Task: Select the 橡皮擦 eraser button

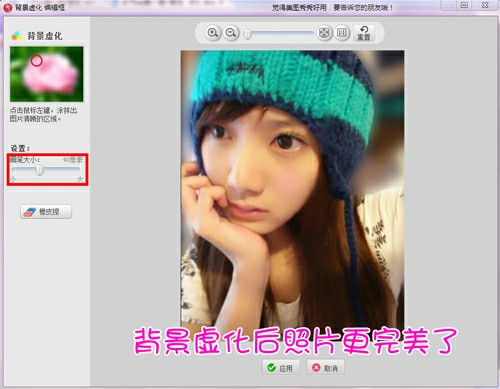Action: 46,212
